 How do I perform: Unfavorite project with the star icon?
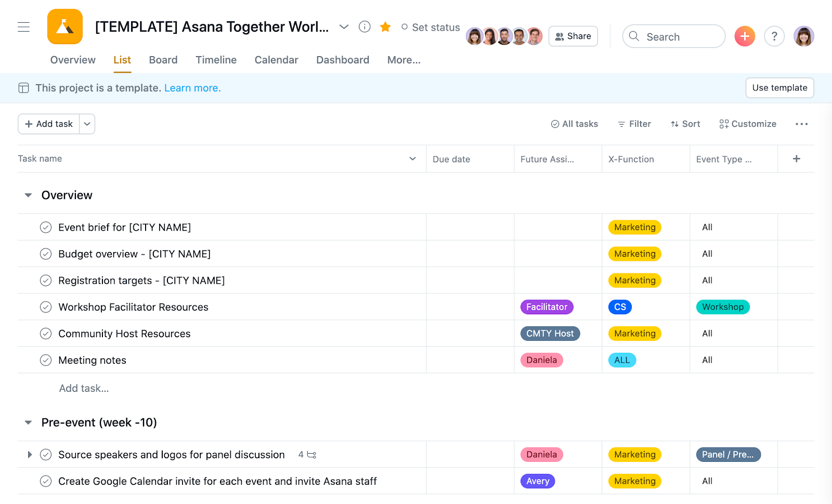pyautogui.click(x=385, y=26)
